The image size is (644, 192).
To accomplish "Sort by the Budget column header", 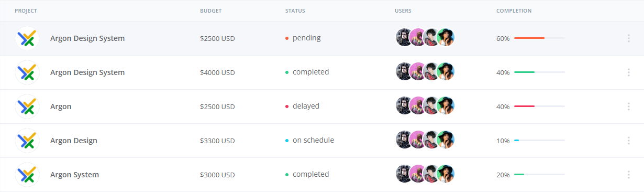I will point(210,11).
